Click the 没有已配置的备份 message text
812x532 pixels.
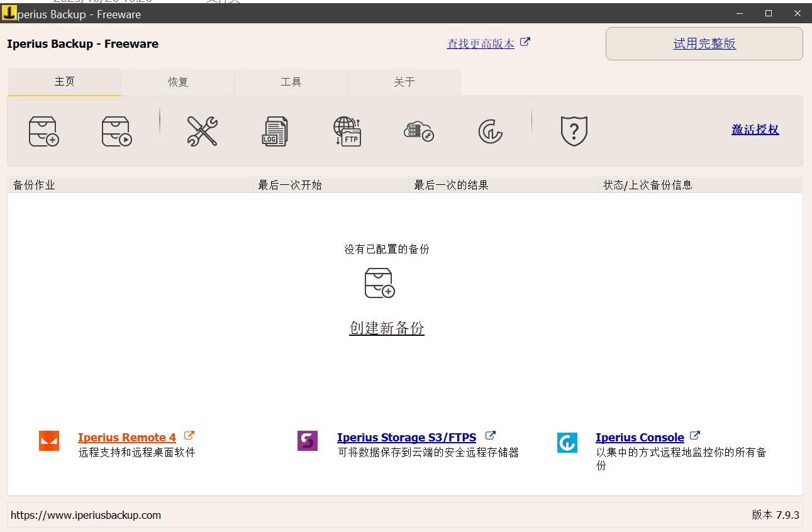pos(387,249)
